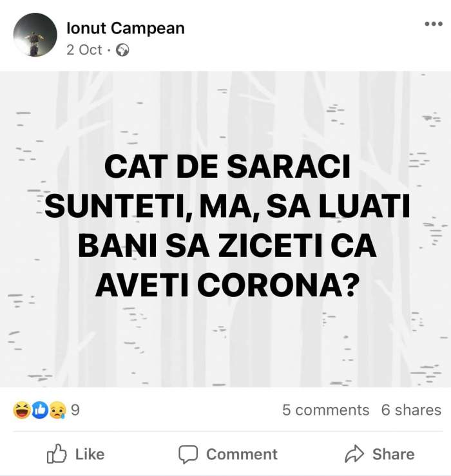Click the Share arrow icon
The height and width of the screenshot is (476, 451).
coord(355,454)
